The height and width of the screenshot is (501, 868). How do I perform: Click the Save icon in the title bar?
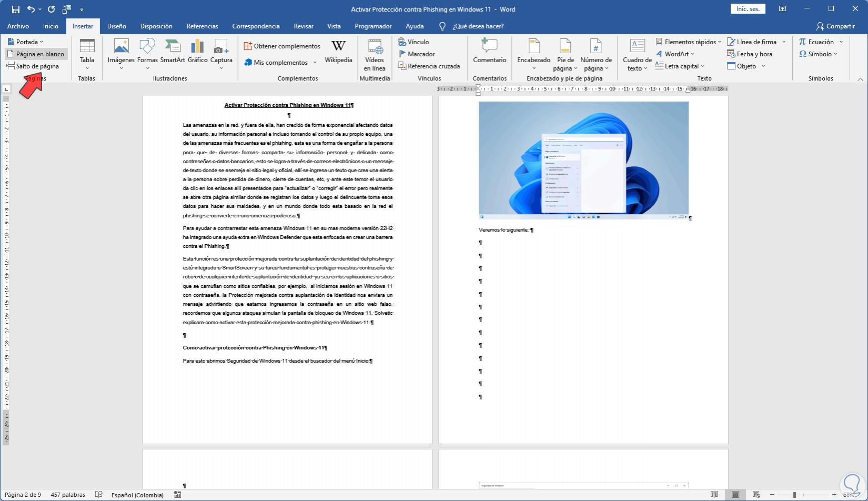[16, 9]
